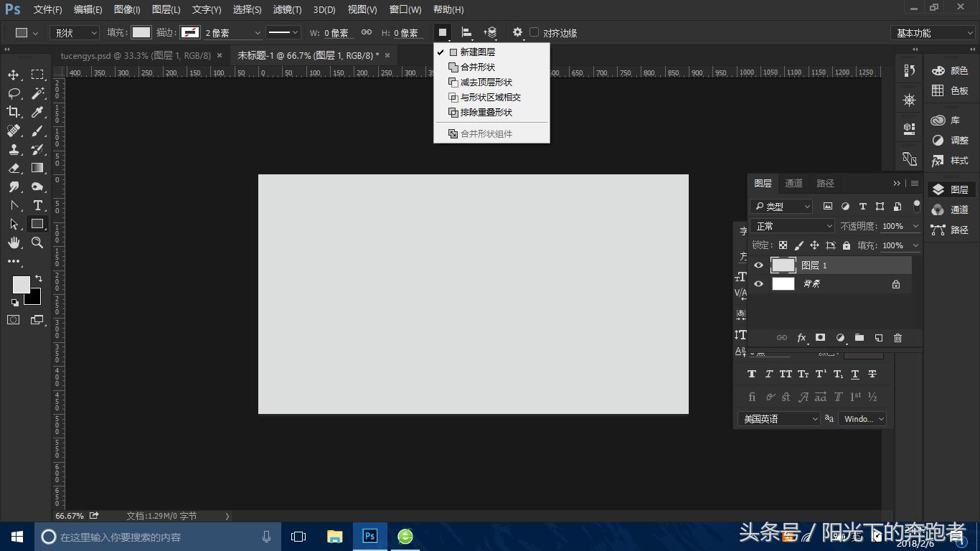Toggle visibility of the 背景 layer
Screen dimensions: 980x551
pyautogui.click(x=758, y=284)
